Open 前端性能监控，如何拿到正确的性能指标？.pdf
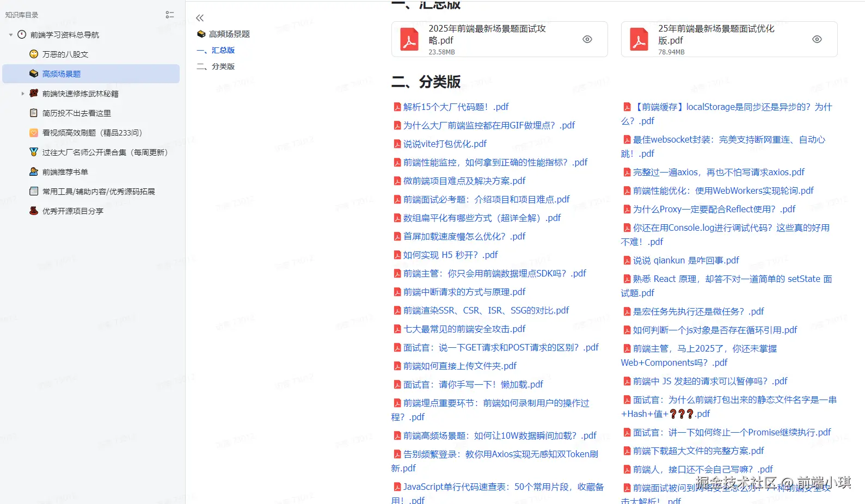This screenshot has height=504, width=865. pos(495,162)
